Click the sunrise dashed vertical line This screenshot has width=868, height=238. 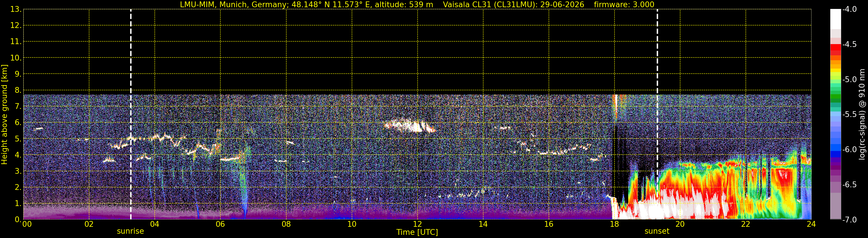click(x=131, y=114)
